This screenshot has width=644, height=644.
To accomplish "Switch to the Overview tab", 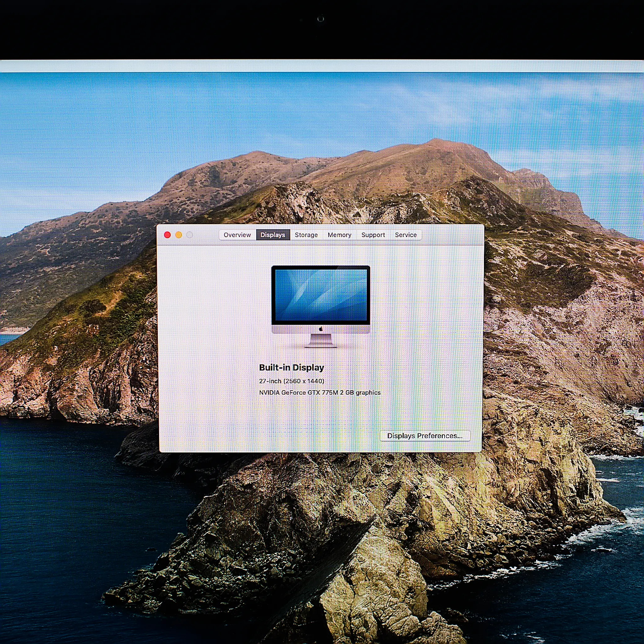I will pyautogui.click(x=237, y=235).
